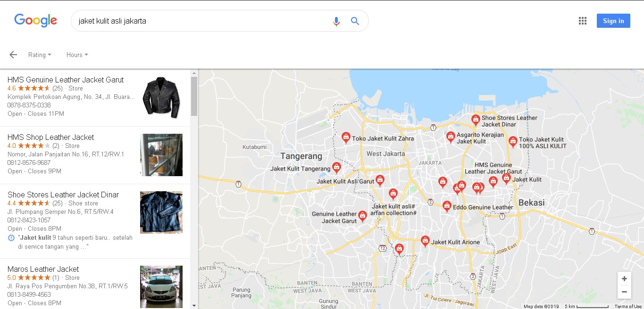Click phone number 0812-8423-1057
This screenshot has width=644, height=309.
tap(29, 220)
